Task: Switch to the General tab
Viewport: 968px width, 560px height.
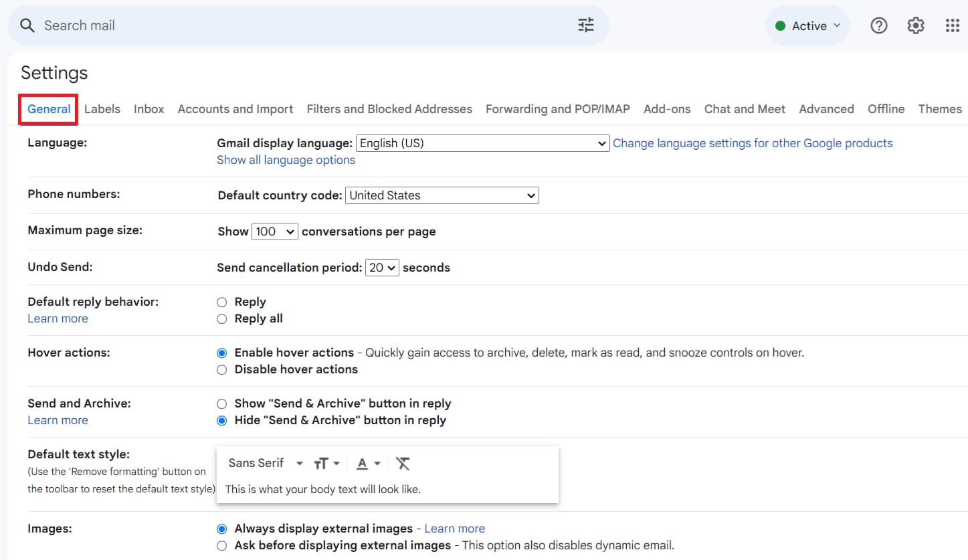Action: [49, 109]
